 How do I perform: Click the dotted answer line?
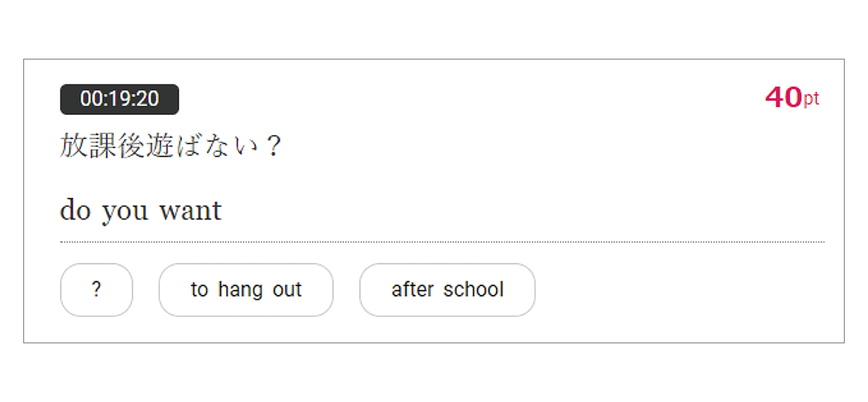pos(442,241)
